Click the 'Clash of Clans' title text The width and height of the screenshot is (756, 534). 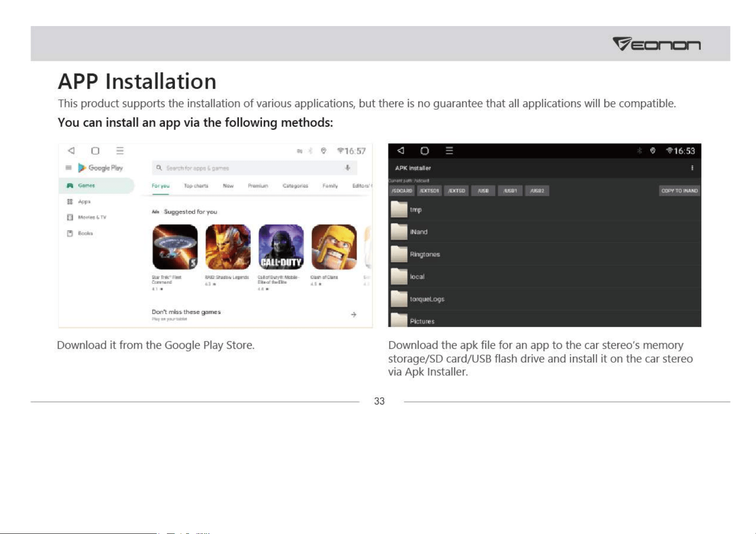(x=324, y=278)
